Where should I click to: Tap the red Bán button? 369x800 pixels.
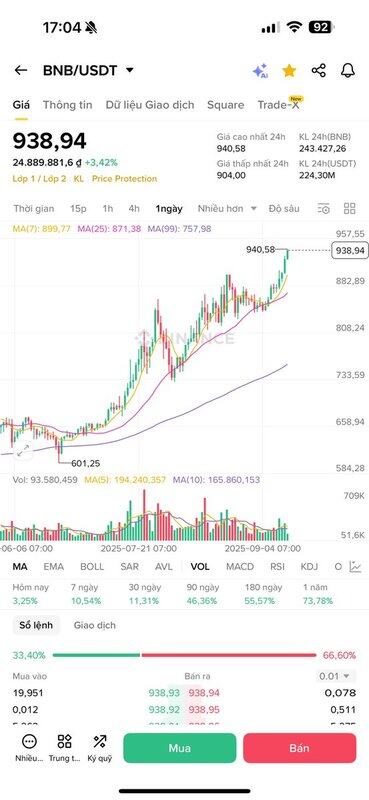pyautogui.click(x=300, y=748)
